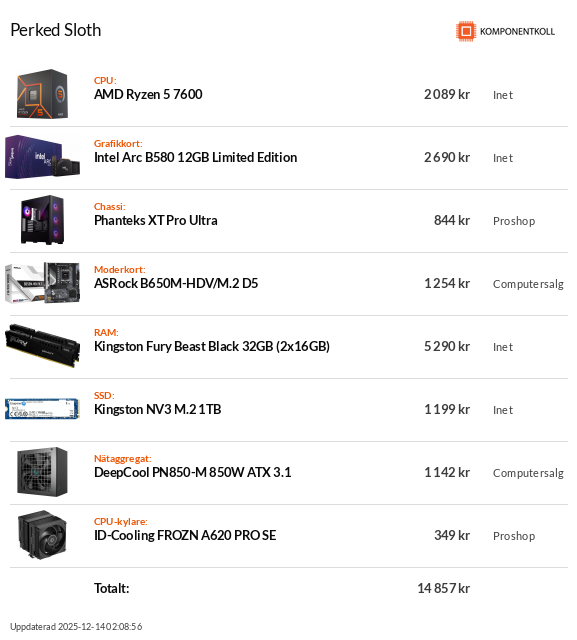
Task: Click the Intel Arc B580 box image
Action: tap(42, 157)
